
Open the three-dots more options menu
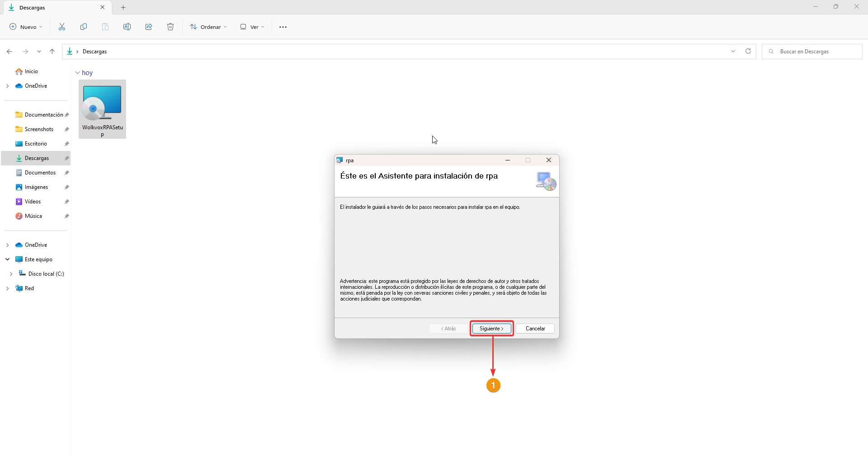click(x=283, y=27)
